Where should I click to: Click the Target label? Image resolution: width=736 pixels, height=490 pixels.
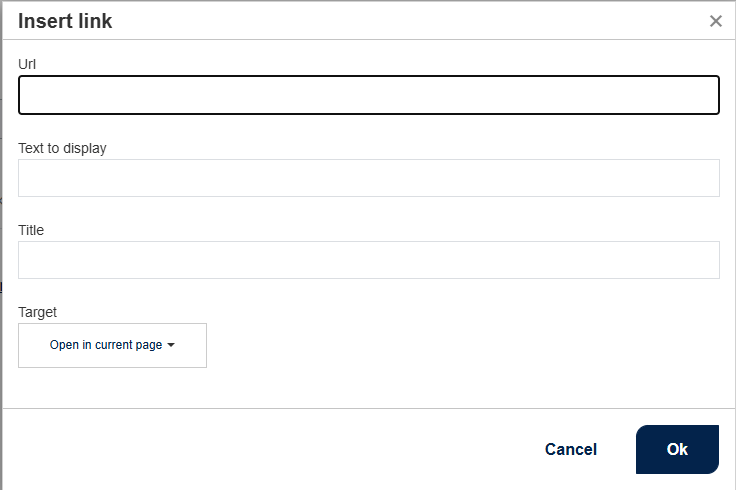[x=38, y=312]
